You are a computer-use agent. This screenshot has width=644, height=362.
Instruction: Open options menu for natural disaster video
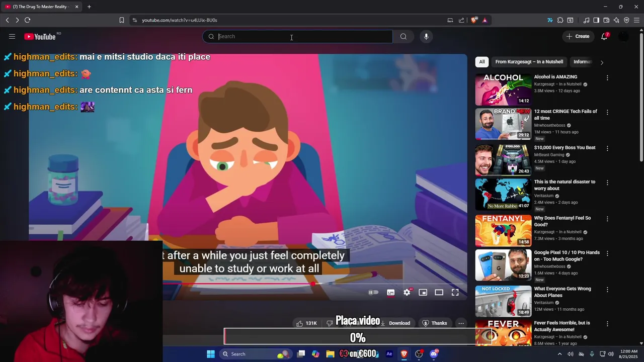coord(607,183)
